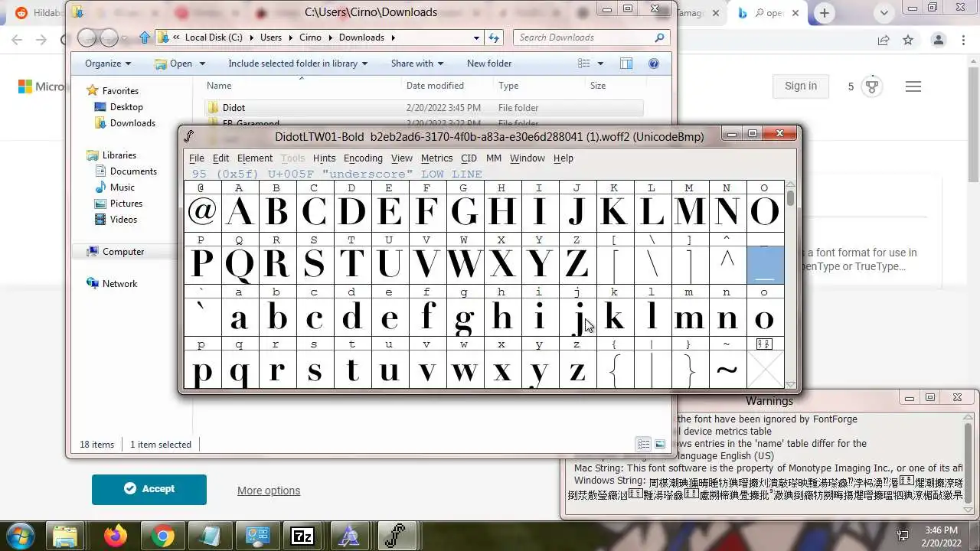Open FontForge MM menu

click(x=494, y=158)
